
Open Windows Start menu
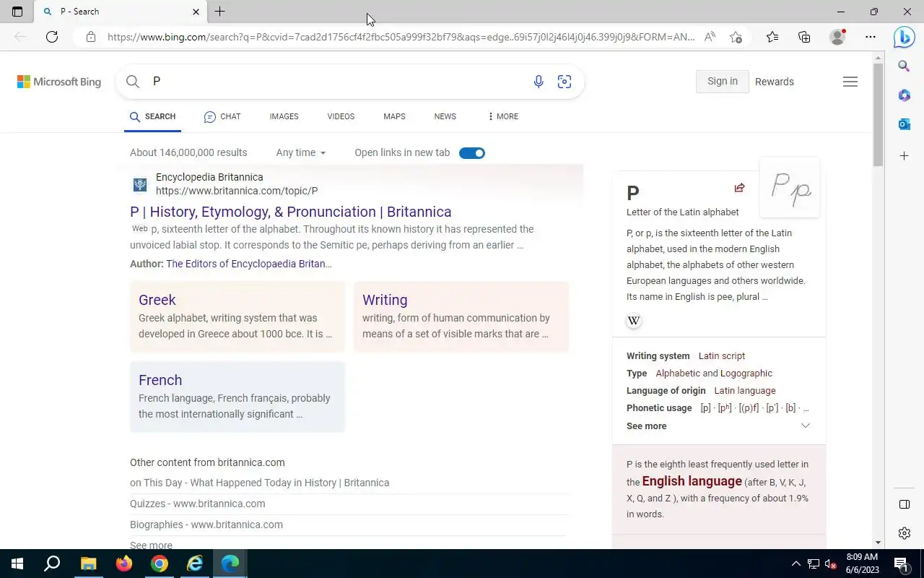point(17,564)
